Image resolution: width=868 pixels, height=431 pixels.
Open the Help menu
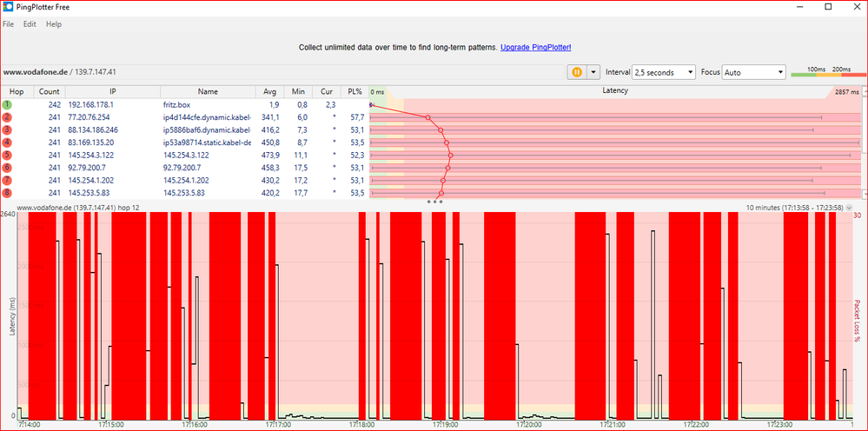coord(54,24)
